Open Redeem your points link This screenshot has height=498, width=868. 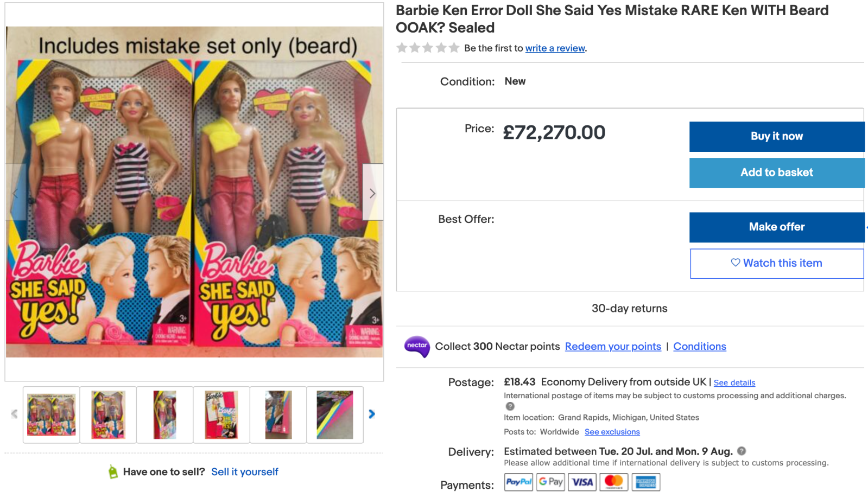613,347
